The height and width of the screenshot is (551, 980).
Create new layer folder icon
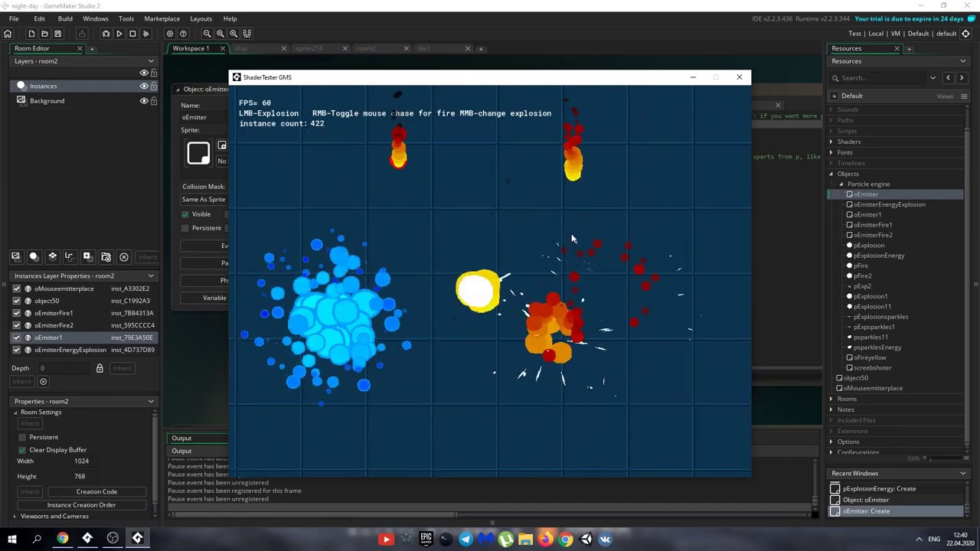pos(106,257)
